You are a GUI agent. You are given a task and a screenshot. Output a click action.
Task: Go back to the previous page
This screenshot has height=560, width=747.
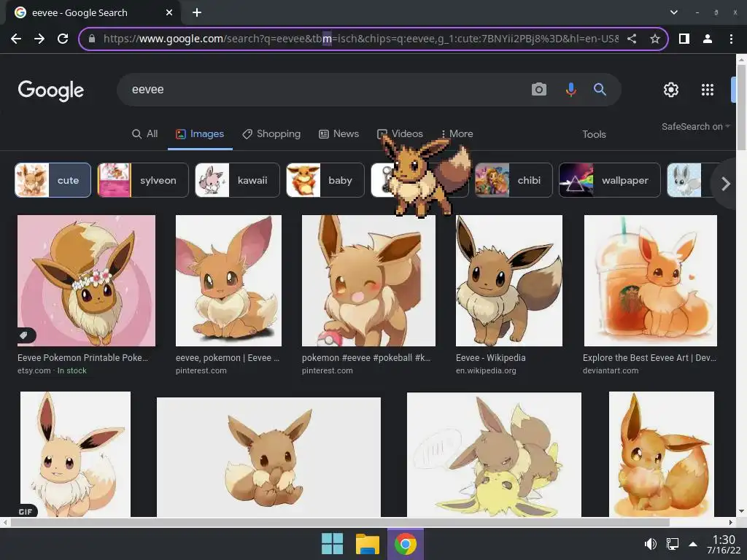click(16, 39)
